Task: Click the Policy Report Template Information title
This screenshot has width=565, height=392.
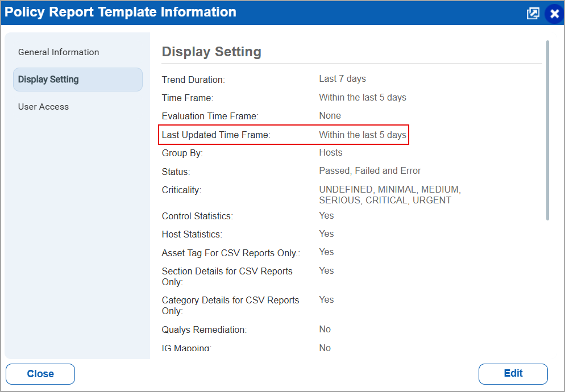Action: pos(120,12)
